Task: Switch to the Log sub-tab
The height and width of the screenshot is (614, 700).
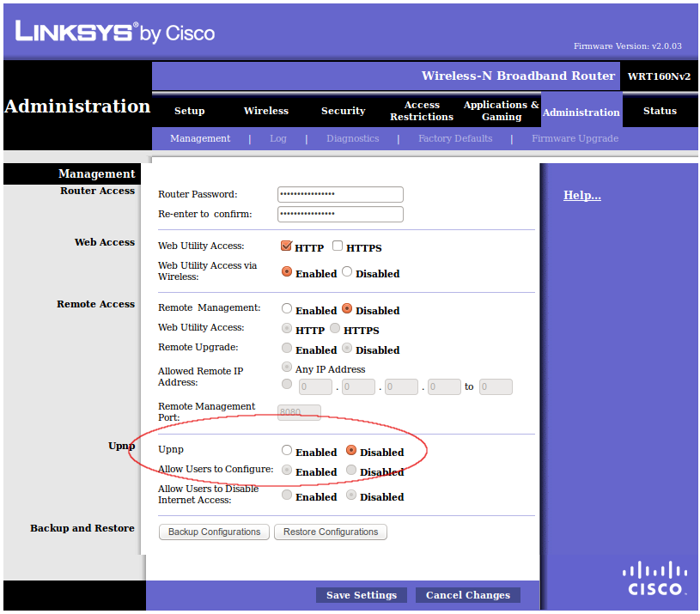Action: [x=277, y=138]
